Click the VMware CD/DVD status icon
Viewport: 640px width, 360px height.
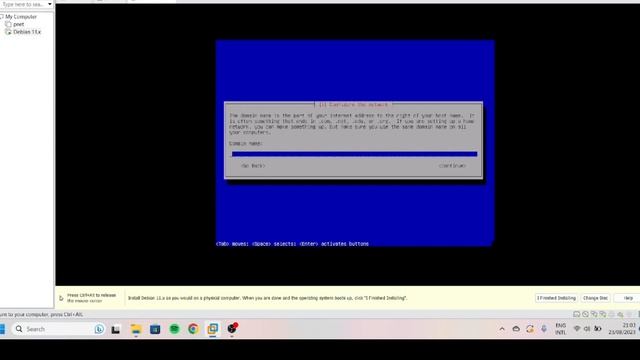pyautogui.click(x=585, y=314)
